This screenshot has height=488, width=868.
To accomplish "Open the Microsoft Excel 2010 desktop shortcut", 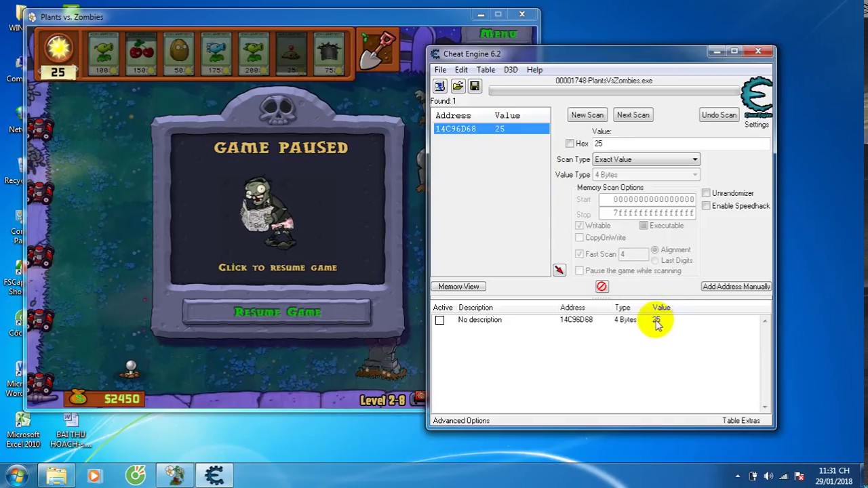I will pos(23,430).
